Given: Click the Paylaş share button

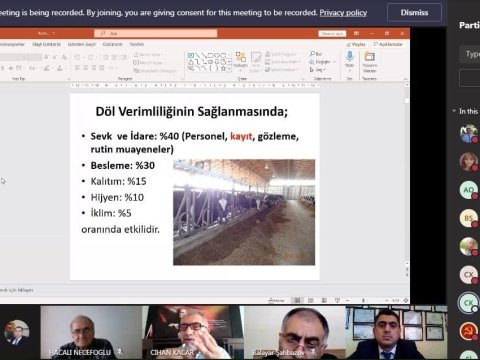Looking at the screenshot, I should (356, 44).
